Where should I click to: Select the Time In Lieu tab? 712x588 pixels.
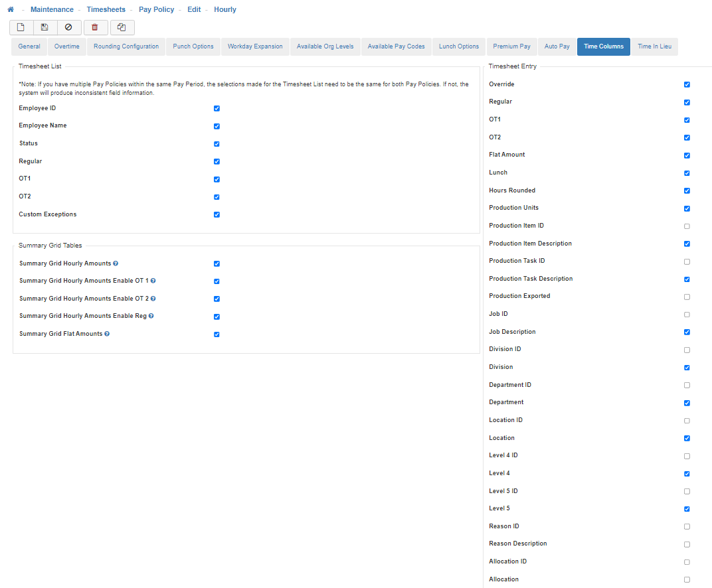click(654, 46)
